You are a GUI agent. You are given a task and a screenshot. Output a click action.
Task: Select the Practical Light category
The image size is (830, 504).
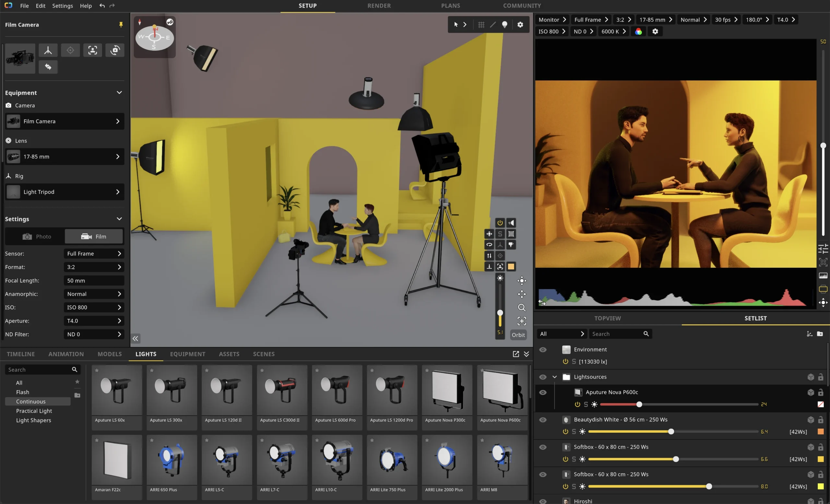34,411
